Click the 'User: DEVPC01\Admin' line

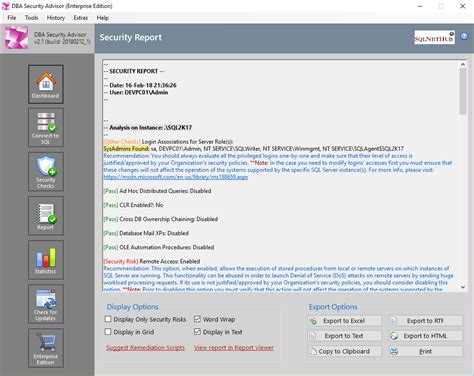click(x=136, y=92)
